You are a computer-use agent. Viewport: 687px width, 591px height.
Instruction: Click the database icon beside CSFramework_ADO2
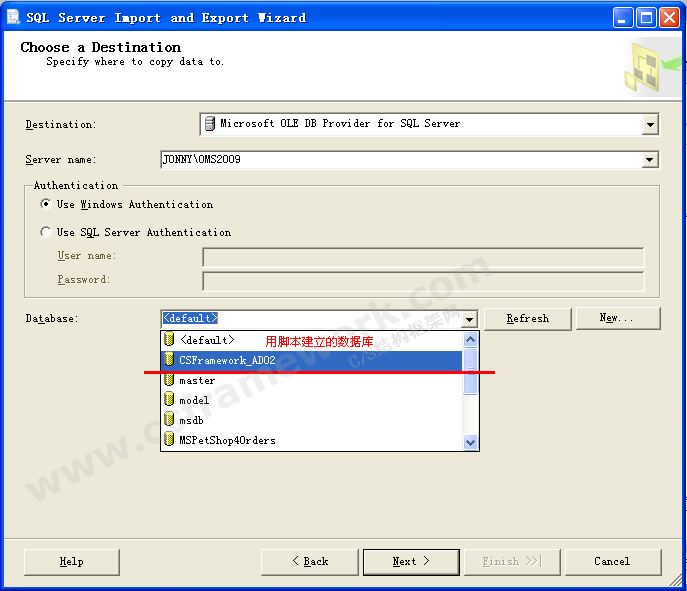tap(169, 360)
